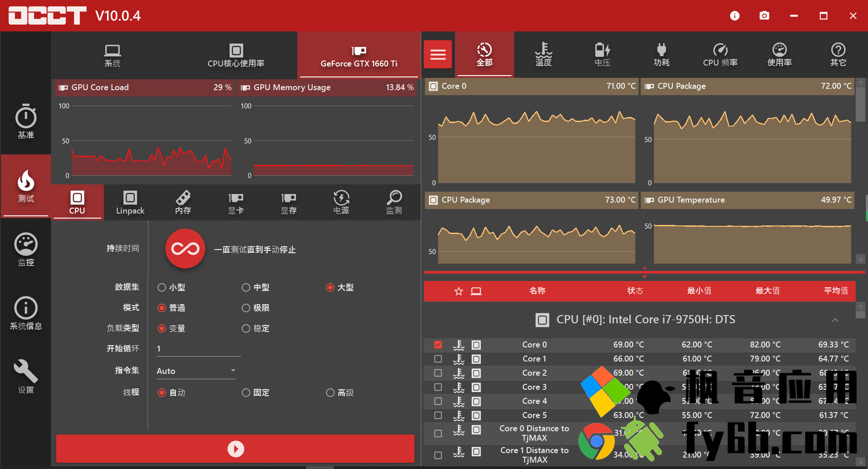Filter sensors by 电压 voltage
This screenshot has height=469, width=868.
click(x=602, y=55)
